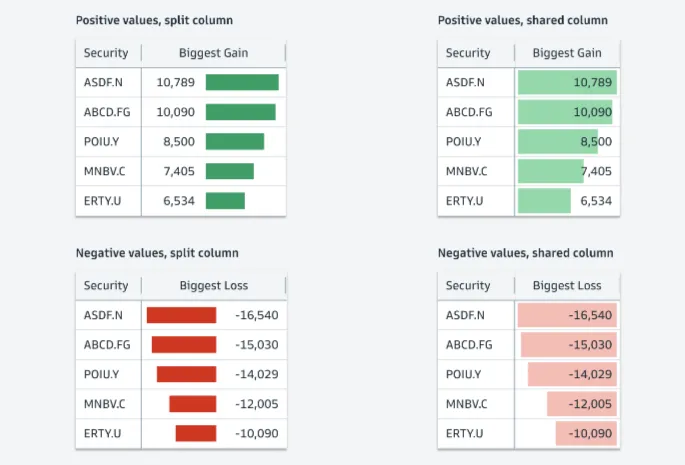Select the -16,540 shaded cell in the negative shared-column table
The image size is (685, 465).
[567, 316]
